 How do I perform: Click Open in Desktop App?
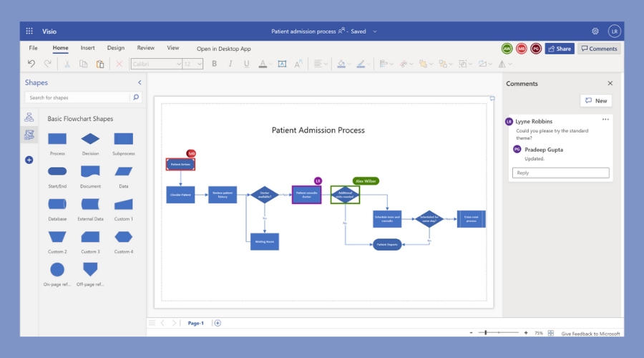223,49
